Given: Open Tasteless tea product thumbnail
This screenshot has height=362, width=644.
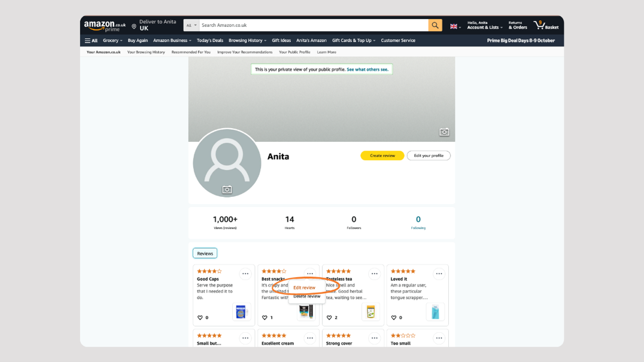Looking at the screenshot, I should point(370,312).
